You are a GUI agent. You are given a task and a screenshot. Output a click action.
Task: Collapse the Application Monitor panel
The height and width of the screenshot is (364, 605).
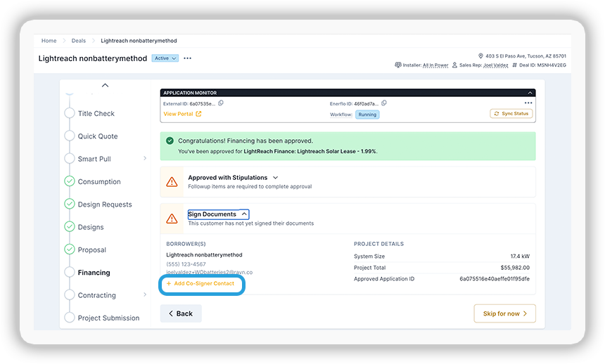point(530,93)
